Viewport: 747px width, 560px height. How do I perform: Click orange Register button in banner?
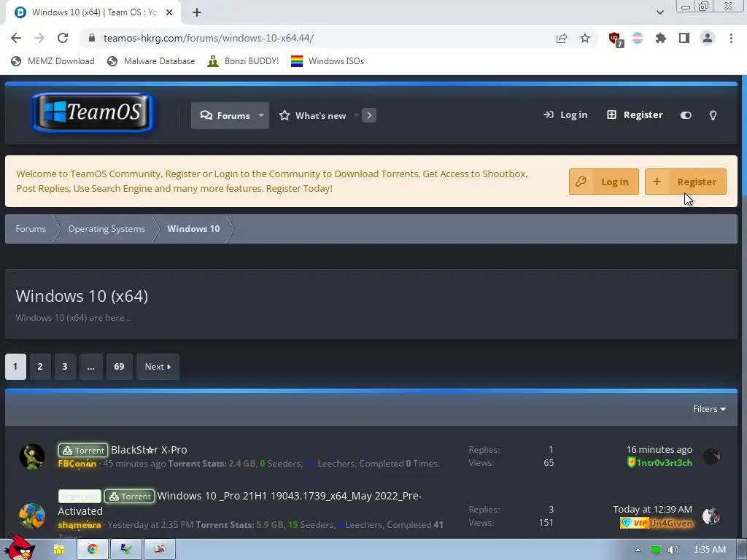(x=686, y=182)
